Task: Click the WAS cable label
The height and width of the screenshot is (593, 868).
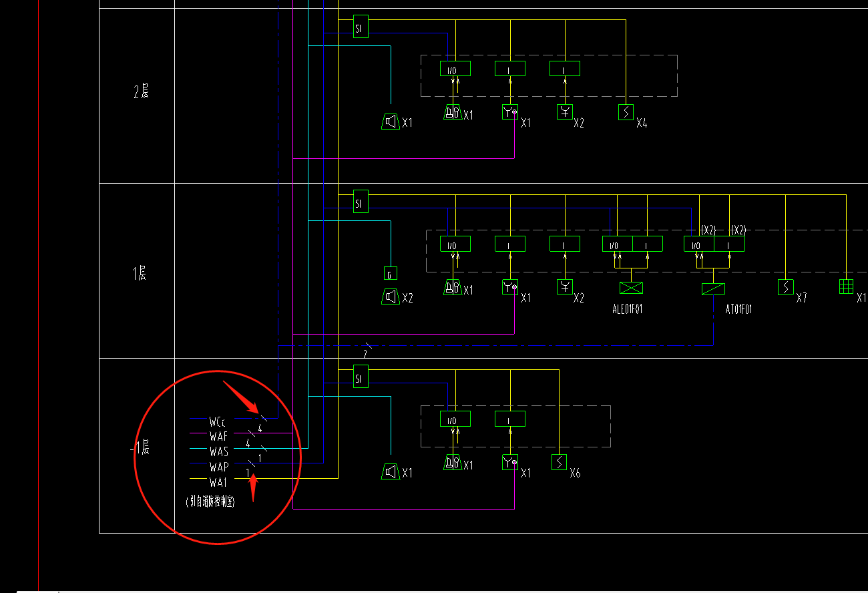Action: [218, 452]
